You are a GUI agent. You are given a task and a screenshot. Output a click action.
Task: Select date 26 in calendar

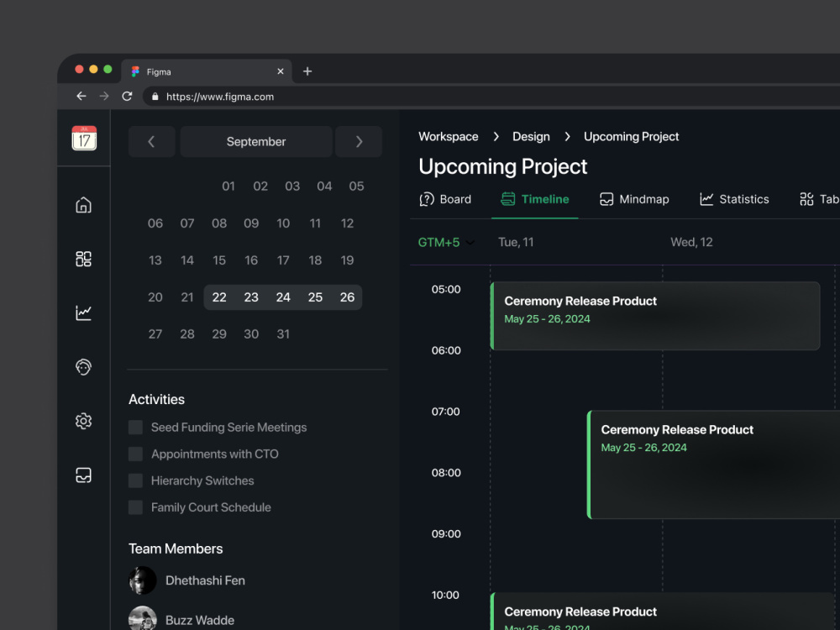(347, 297)
